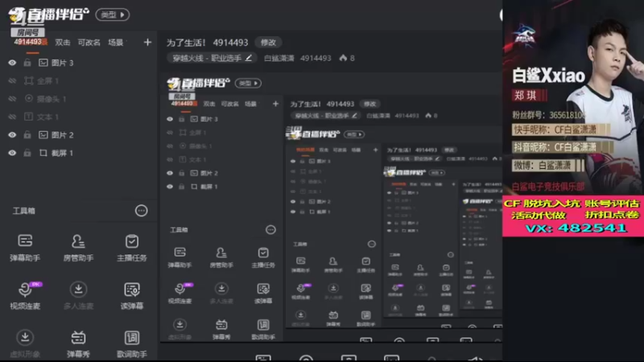Select the 文本 1 layer row

point(80,117)
